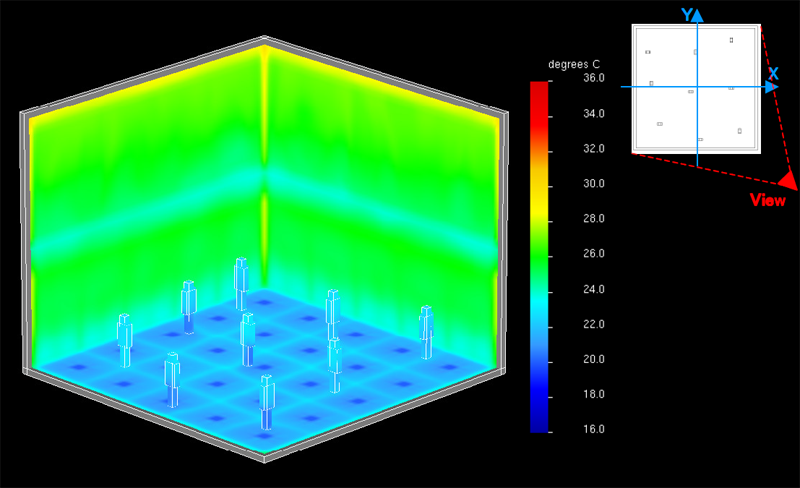Click the 26.0 scale label

[594, 254]
